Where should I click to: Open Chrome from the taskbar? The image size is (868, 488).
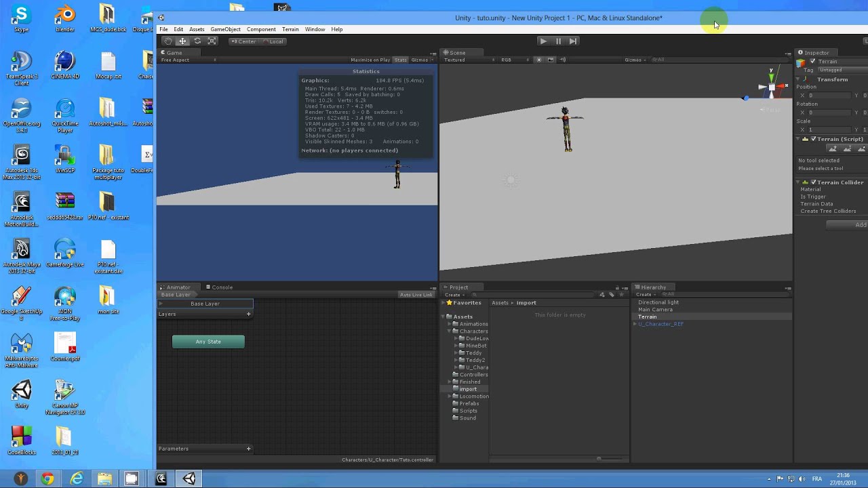[47, 479]
